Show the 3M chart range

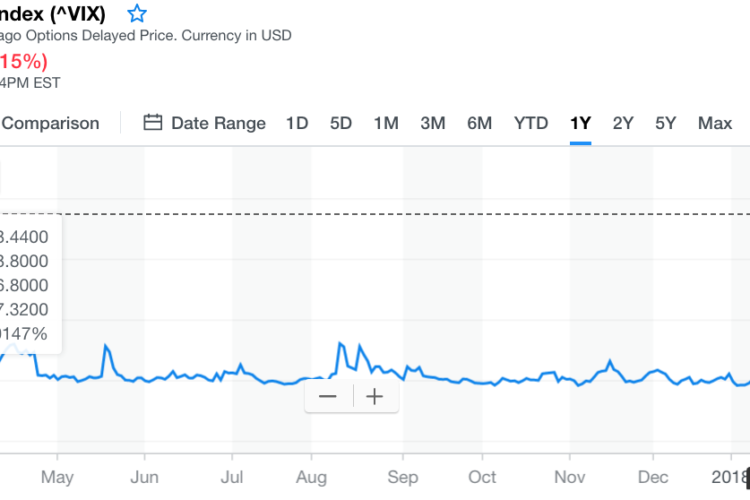tap(432, 123)
